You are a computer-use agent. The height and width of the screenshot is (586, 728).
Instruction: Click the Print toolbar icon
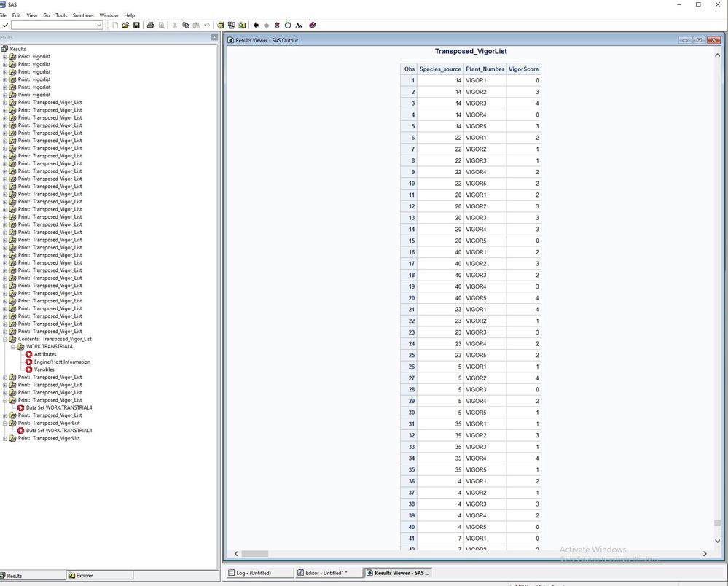click(150, 25)
